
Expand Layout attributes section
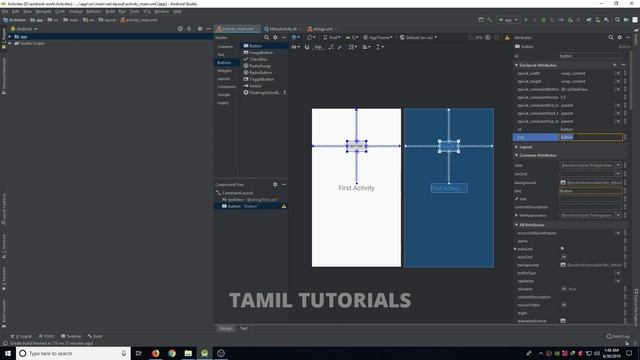516,147
